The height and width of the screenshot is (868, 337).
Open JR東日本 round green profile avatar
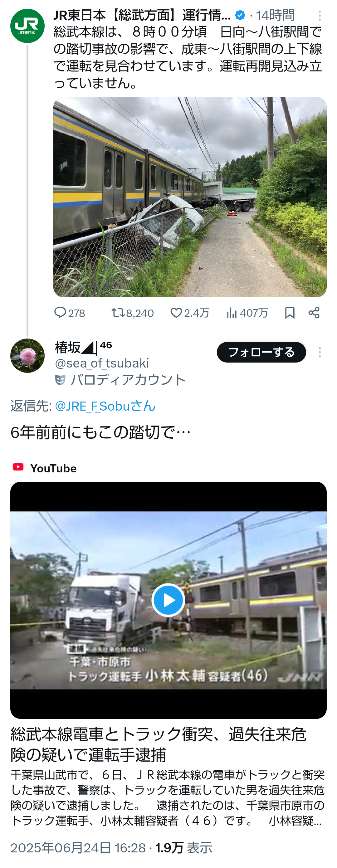tap(27, 26)
